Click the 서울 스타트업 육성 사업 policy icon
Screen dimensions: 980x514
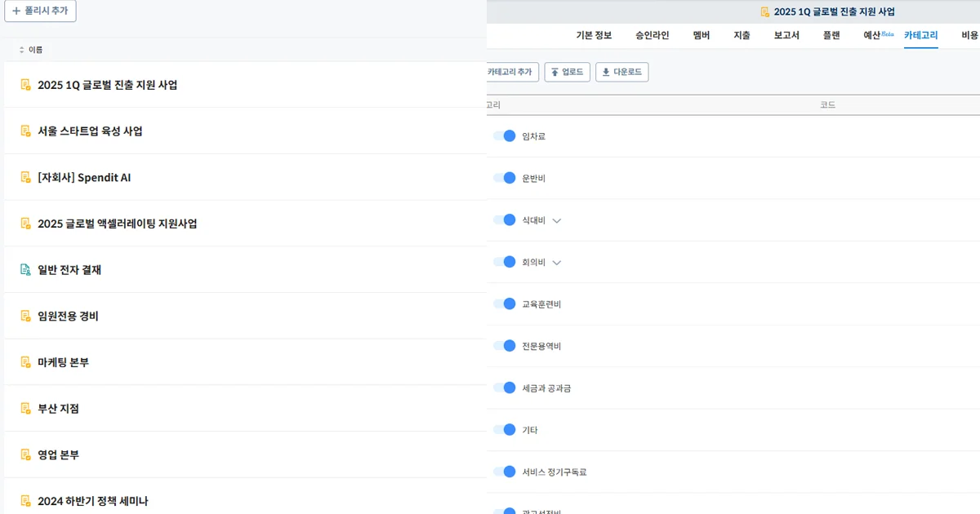click(x=24, y=131)
